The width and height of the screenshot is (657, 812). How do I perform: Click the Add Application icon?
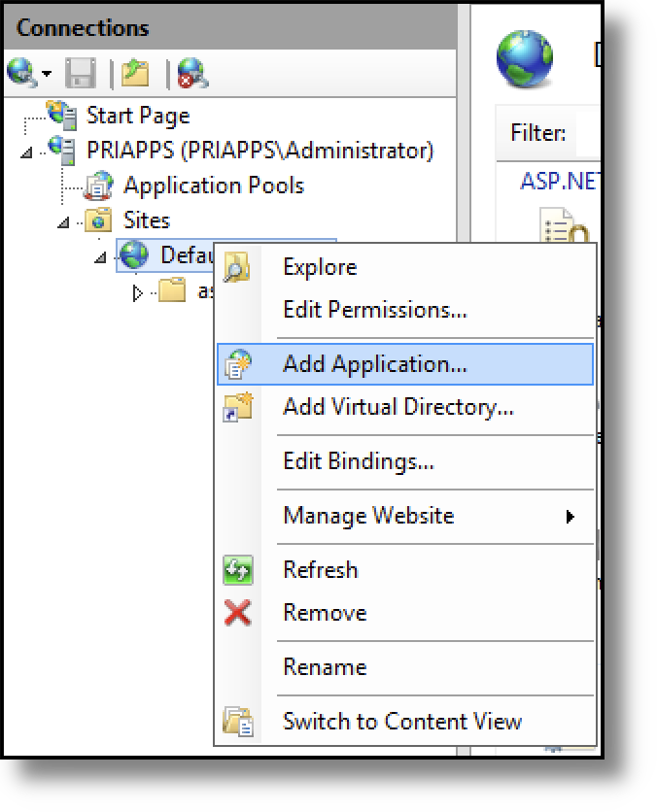tap(237, 364)
